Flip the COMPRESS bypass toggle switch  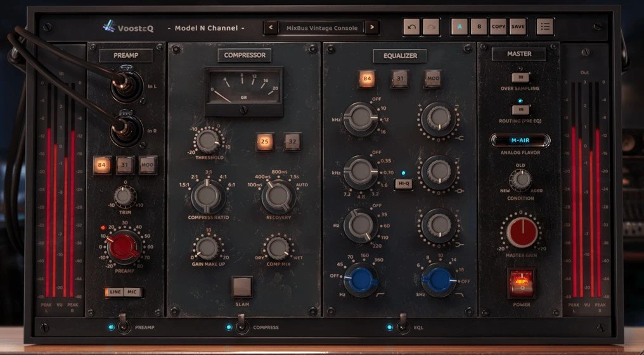(x=241, y=324)
